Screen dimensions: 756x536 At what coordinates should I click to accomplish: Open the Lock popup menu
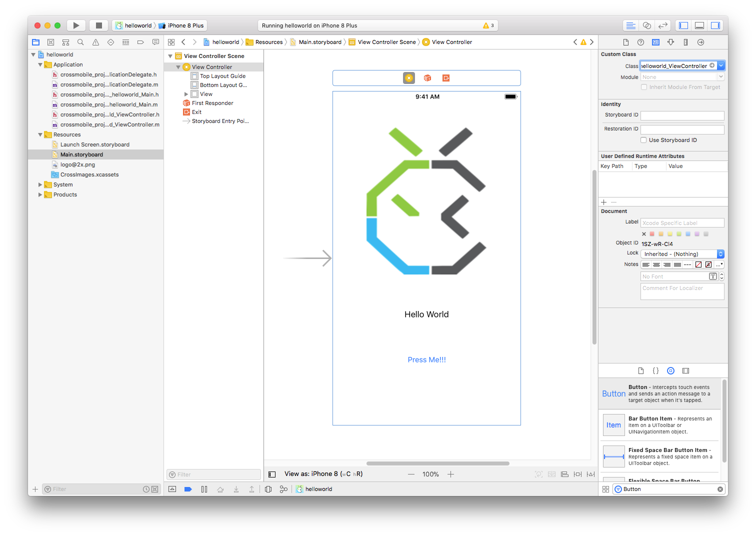coord(682,254)
